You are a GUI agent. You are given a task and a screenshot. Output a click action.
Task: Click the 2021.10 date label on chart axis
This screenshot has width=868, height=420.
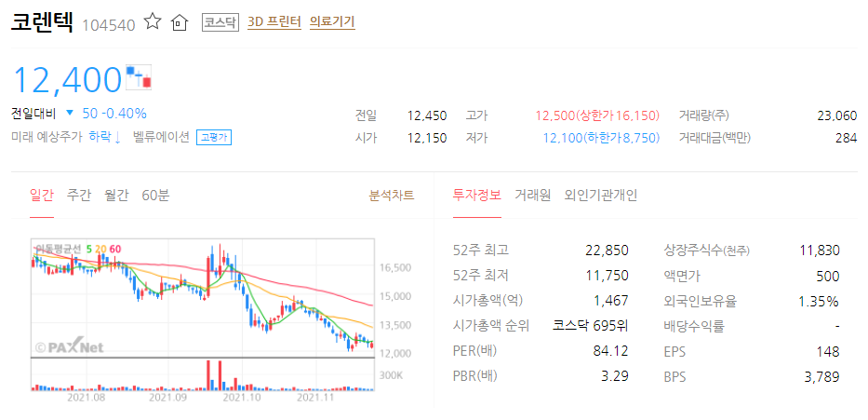[x=244, y=398]
